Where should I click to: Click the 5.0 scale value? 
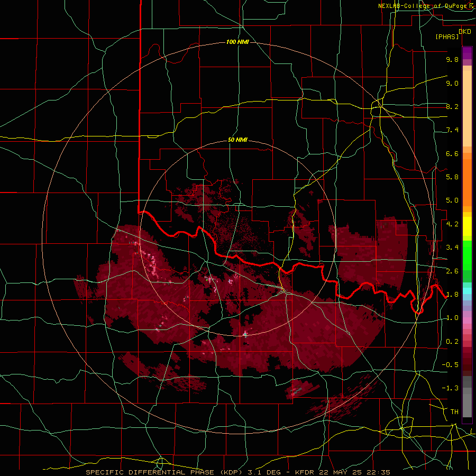click(x=452, y=200)
